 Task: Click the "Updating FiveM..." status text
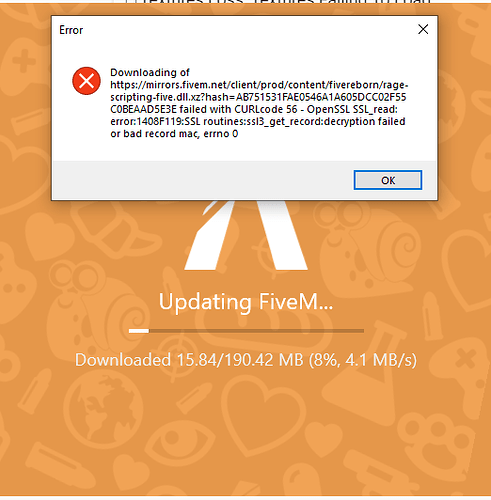point(246,302)
